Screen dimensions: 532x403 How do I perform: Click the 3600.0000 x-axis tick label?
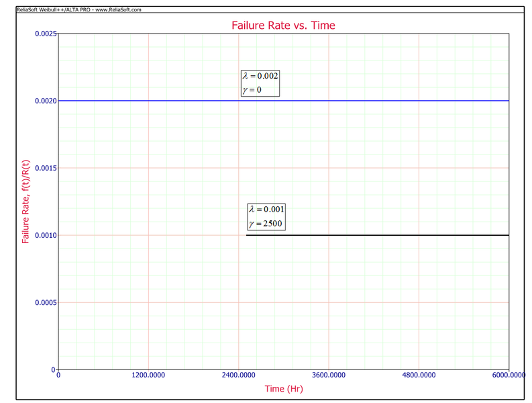point(328,376)
